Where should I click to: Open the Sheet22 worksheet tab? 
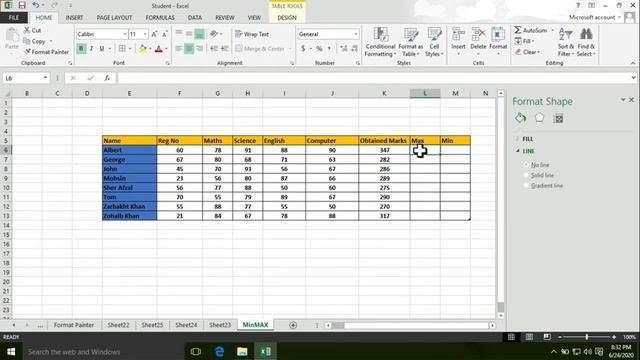point(118,325)
